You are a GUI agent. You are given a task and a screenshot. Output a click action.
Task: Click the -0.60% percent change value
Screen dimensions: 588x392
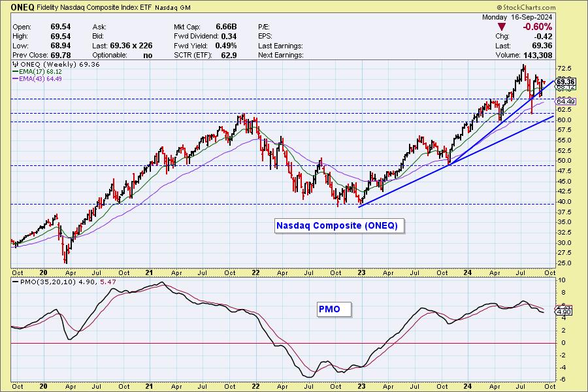(x=537, y=27)
